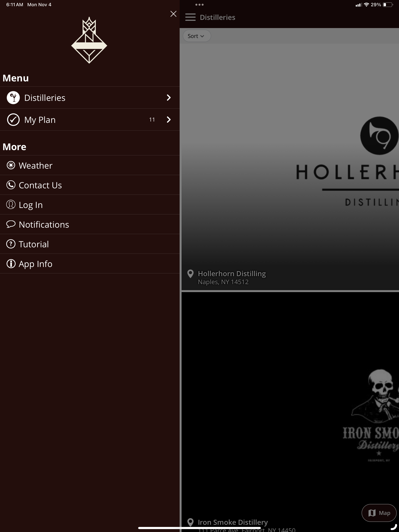
Task: Tap the Notifications speech bubble icon
Action: tap(11, 224)
